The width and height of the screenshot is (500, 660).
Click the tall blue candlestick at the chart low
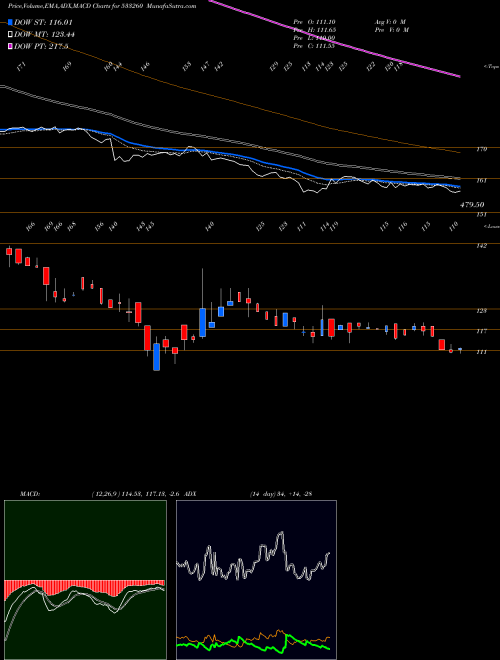coord(157,357)
